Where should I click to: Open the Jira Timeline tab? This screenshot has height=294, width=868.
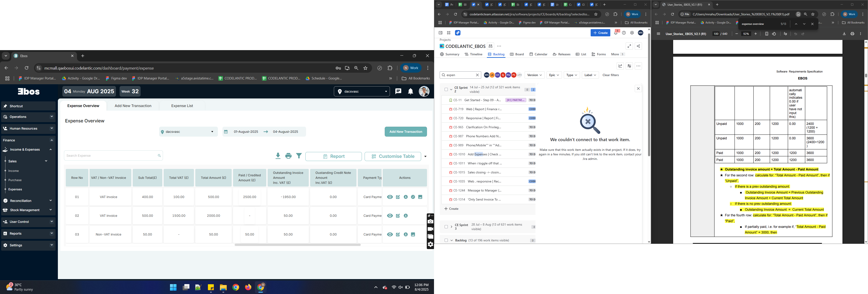click(x=473, y=54)
